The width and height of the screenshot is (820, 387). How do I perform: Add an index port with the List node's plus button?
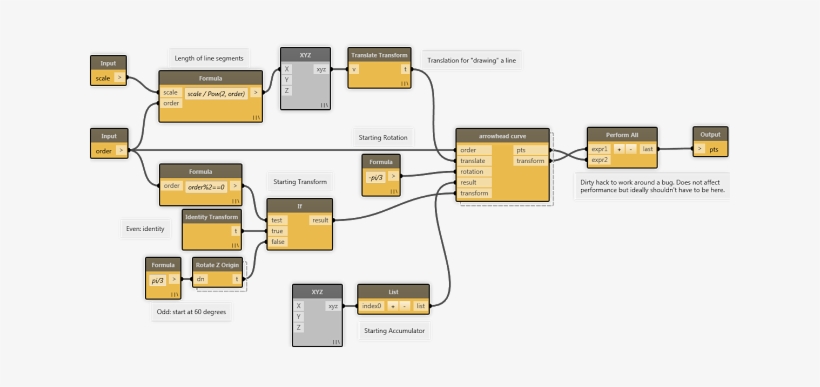point(393,306)
